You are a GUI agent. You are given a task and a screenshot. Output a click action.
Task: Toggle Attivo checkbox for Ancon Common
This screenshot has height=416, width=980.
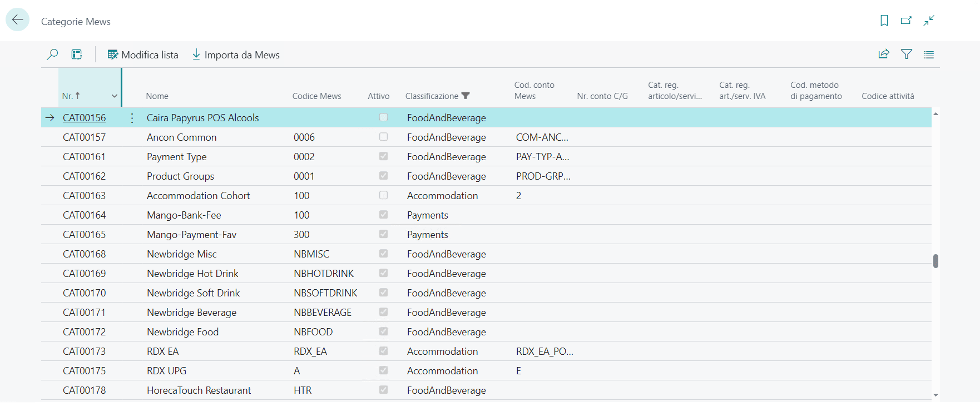point(383,137)
